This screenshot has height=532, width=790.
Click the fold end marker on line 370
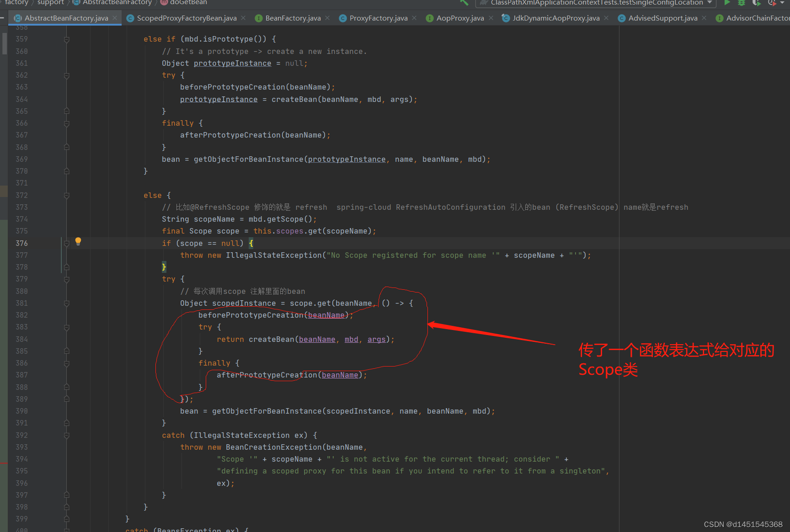(67, 171)
